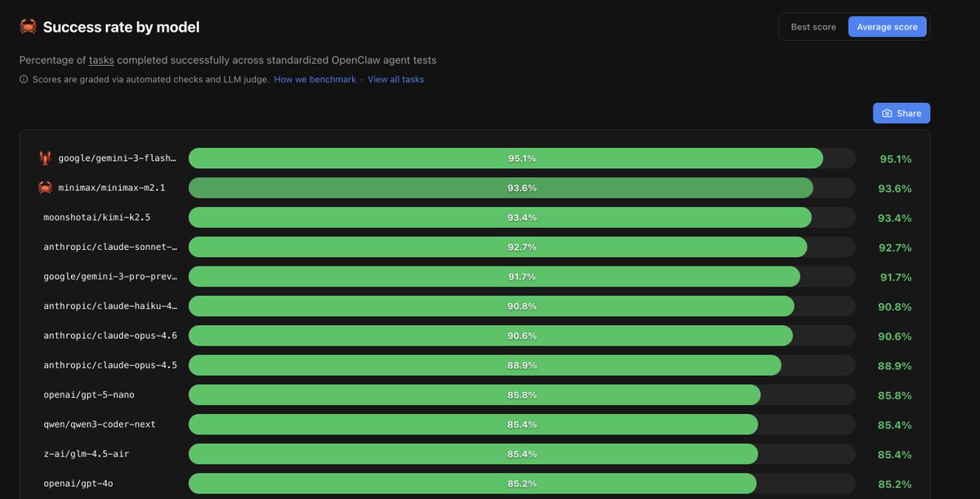Click the gemini-3-pro 91.7% progress bar
The width and height of the screenshot is (980, 499).
pyautogui.click(x=522, y=277)
